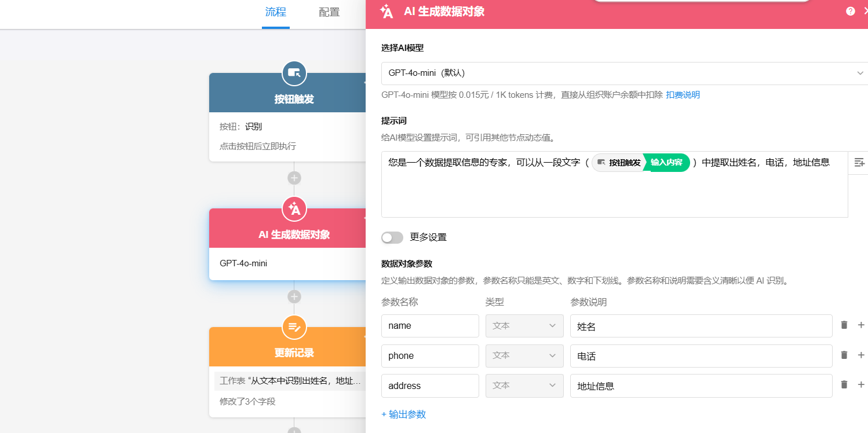Click the help question mark in panel header

851,11
